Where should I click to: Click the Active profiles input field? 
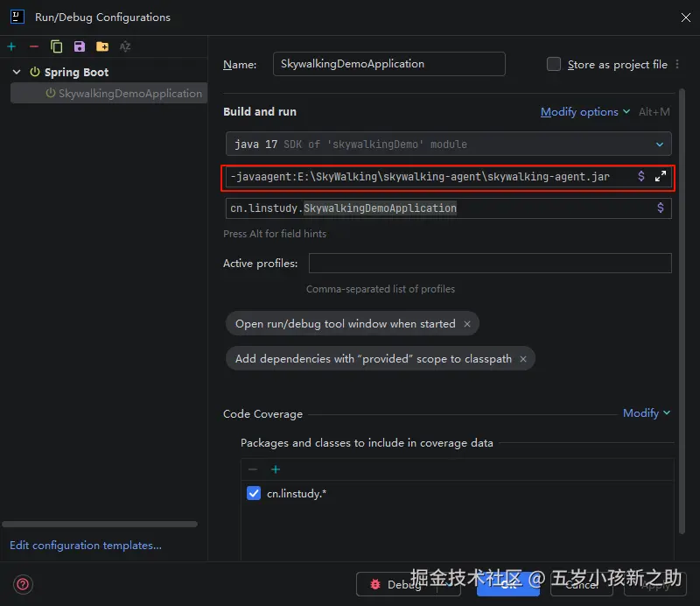click(490, 264)
